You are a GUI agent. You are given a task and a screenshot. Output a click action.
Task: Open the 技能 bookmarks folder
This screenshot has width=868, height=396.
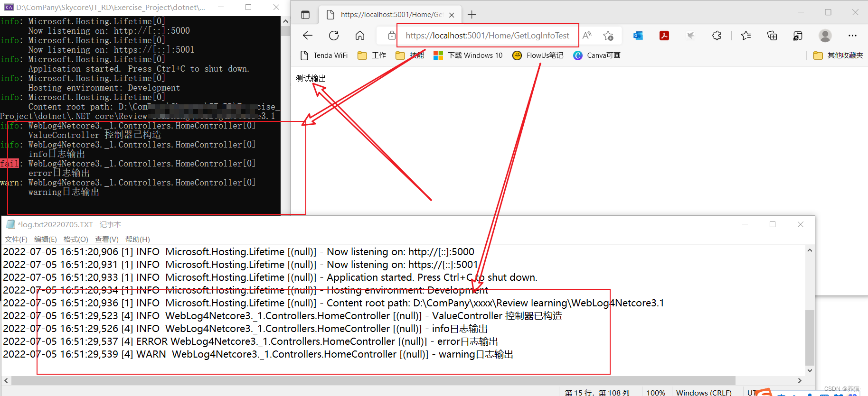(x=410, y=55)
